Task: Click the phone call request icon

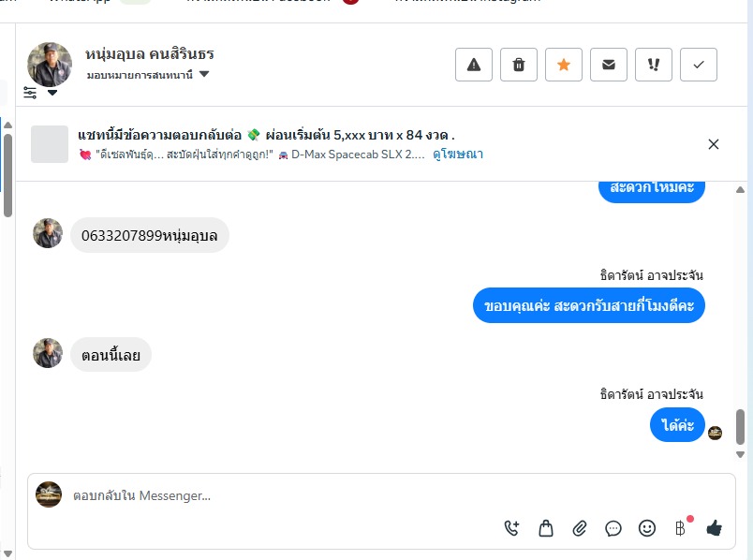Action: 511,528
